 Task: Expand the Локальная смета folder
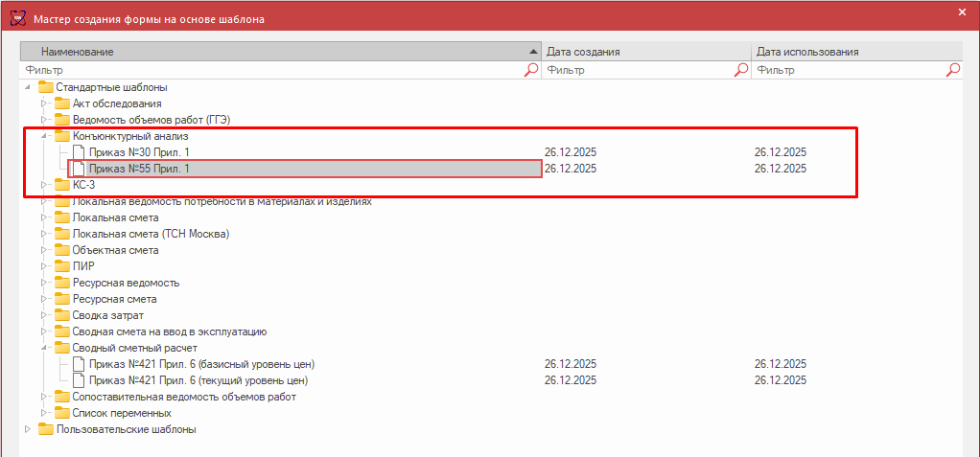43,217
